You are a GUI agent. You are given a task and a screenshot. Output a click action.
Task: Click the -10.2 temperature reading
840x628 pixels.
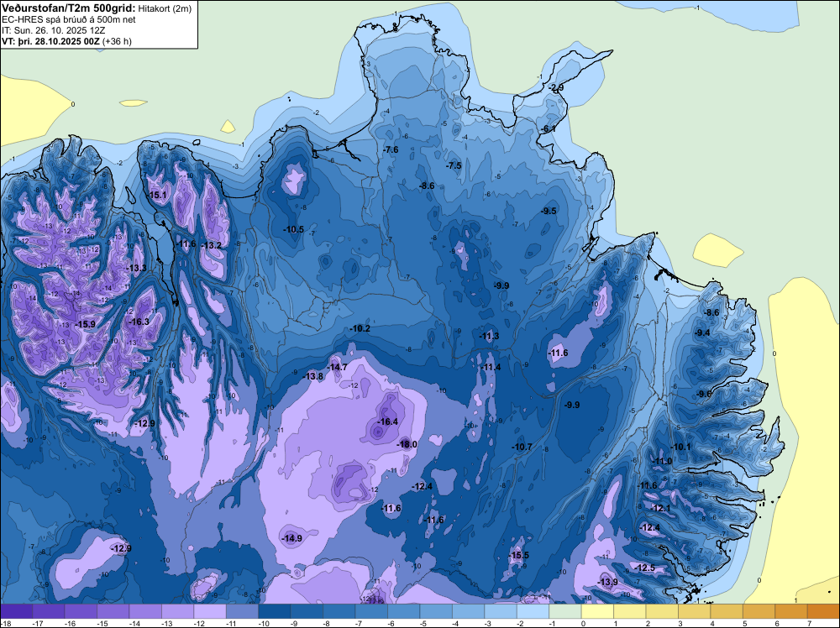click(360, 329)
